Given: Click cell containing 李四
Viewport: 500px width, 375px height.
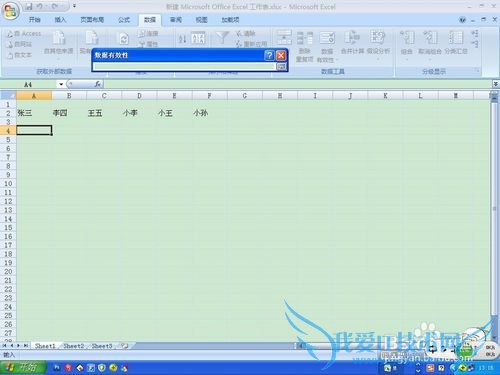Looking at the screenshot, I should tap(69, 113).
